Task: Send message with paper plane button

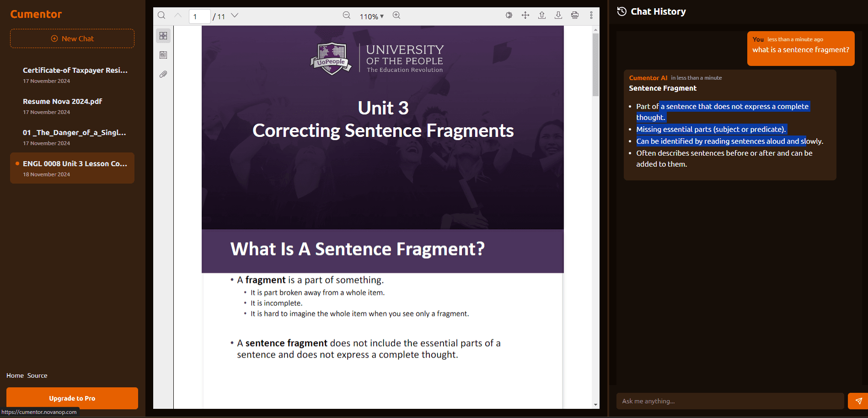Action: point(858,401)
